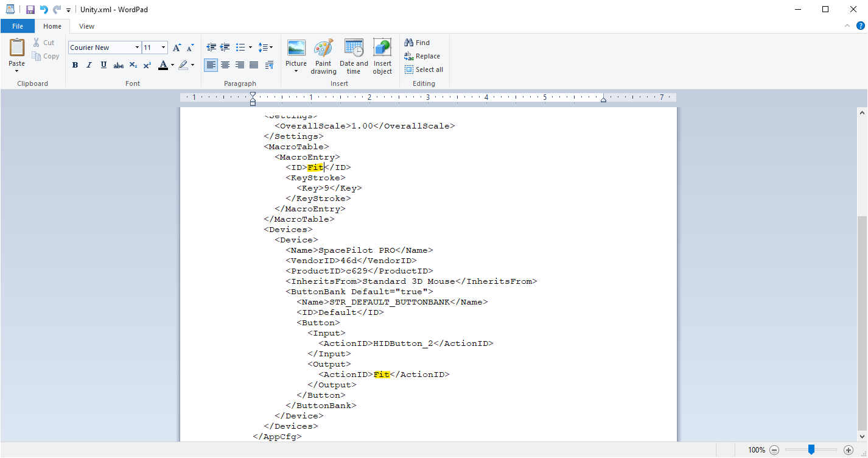Viewport: 868px width, 458px height.
Task: Click the STR_DEFAULT_BUTTONBANK name line
Action: pos(392,302)
